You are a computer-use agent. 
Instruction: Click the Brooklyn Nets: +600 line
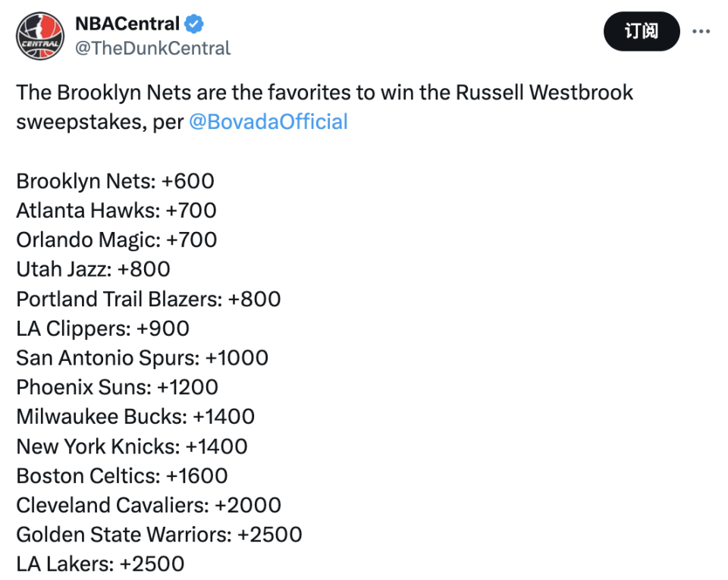point(115,181)
